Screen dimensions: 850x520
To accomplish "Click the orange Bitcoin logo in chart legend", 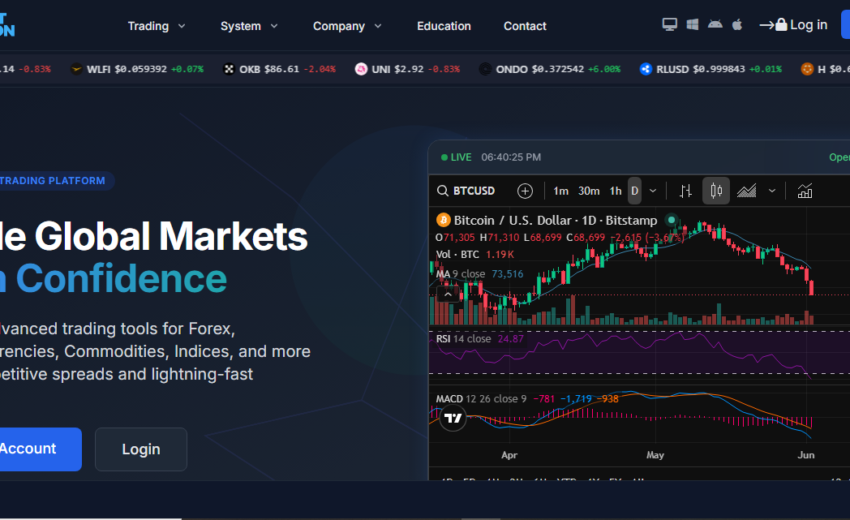I will [443, 220].
